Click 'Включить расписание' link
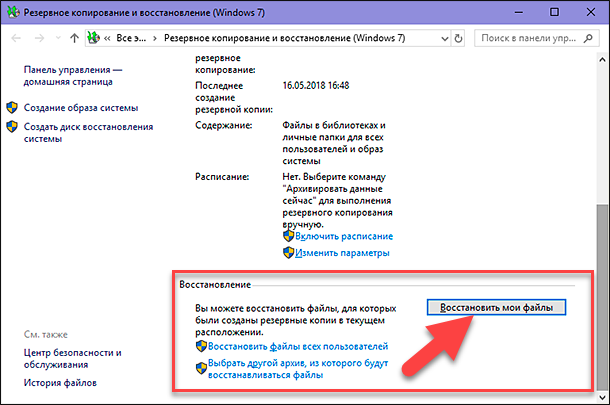610x405 pixels. tap(344, 236)
